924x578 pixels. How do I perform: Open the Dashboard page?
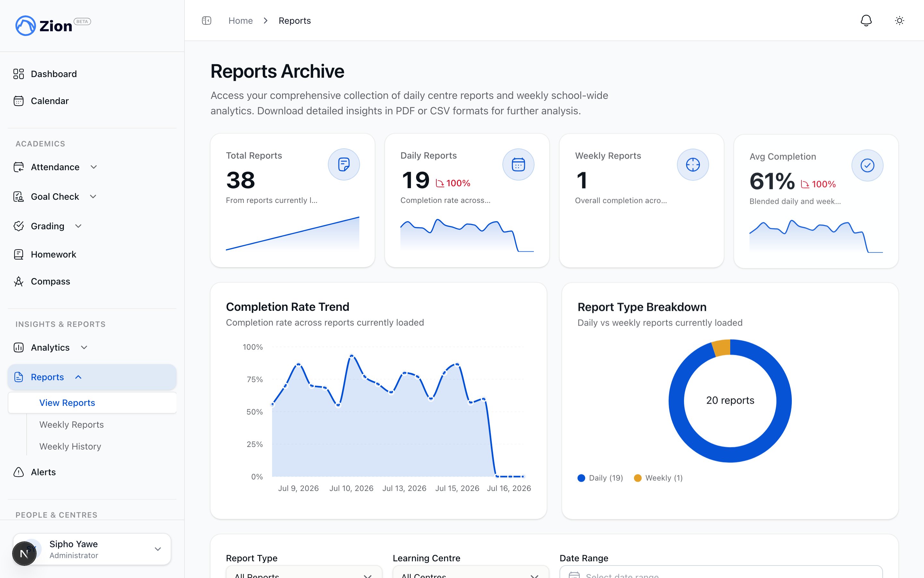[x=92, y=74]
